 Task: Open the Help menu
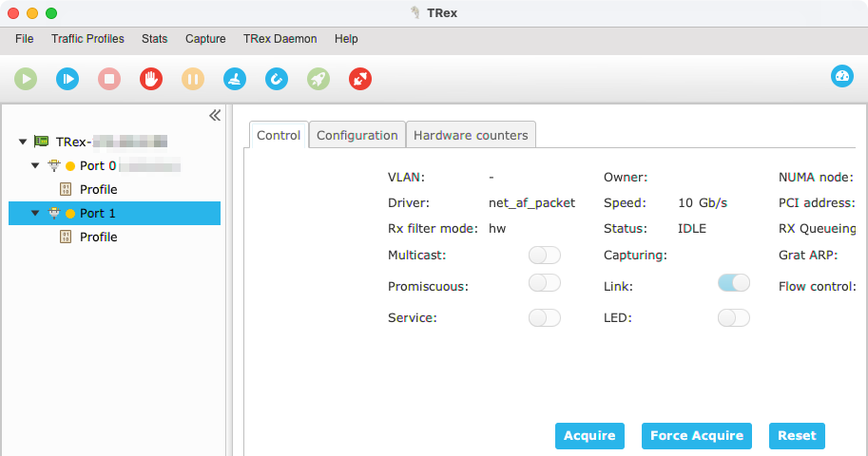[x=346, y=39]
